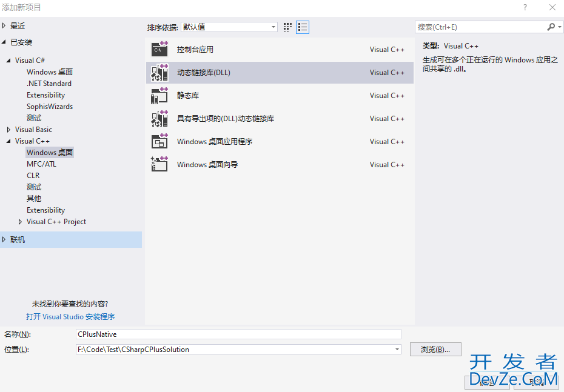Click the search magnifier icon

pyautogui.click(x=551, y=27)
